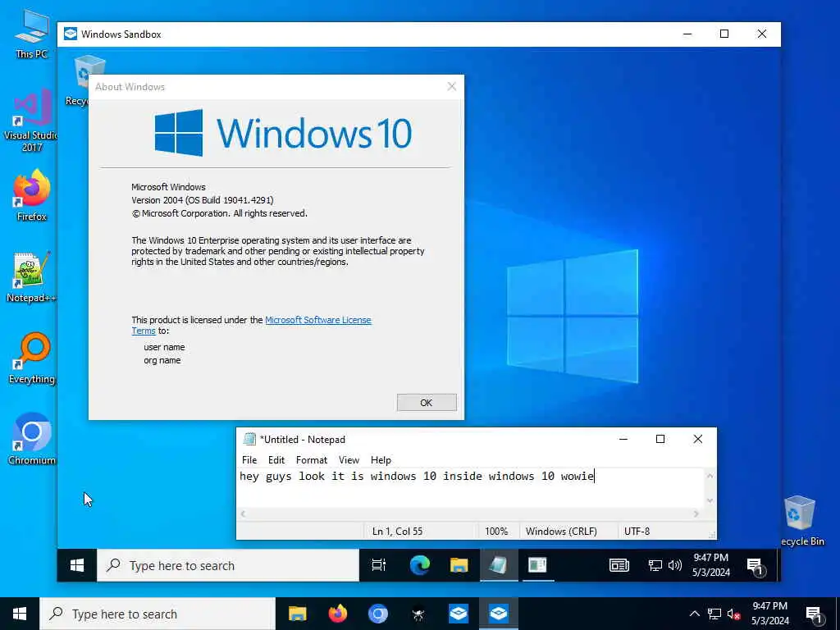This screenshot has width=840, height=630.
Task: Click Task View in the sandbox taskbar
Action: 379,565
